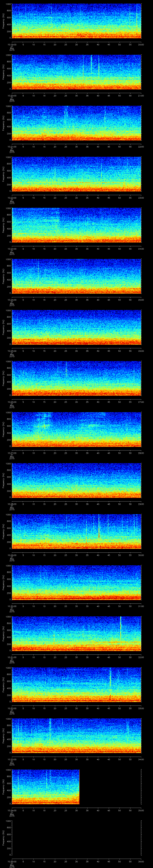The height and width of the screenshot is (868, 153).
Task: Click the '10:32:00' time label
Action: pos(12,708)
